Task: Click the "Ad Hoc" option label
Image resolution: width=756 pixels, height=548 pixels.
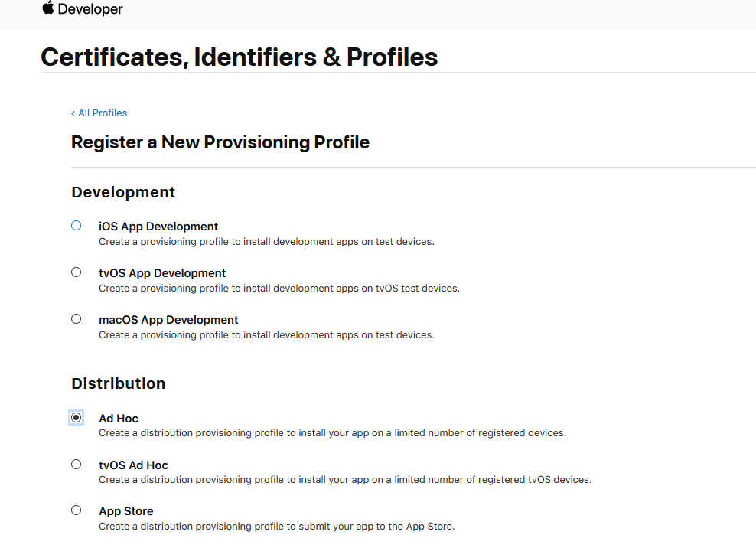Action: [x=119, y=419]
